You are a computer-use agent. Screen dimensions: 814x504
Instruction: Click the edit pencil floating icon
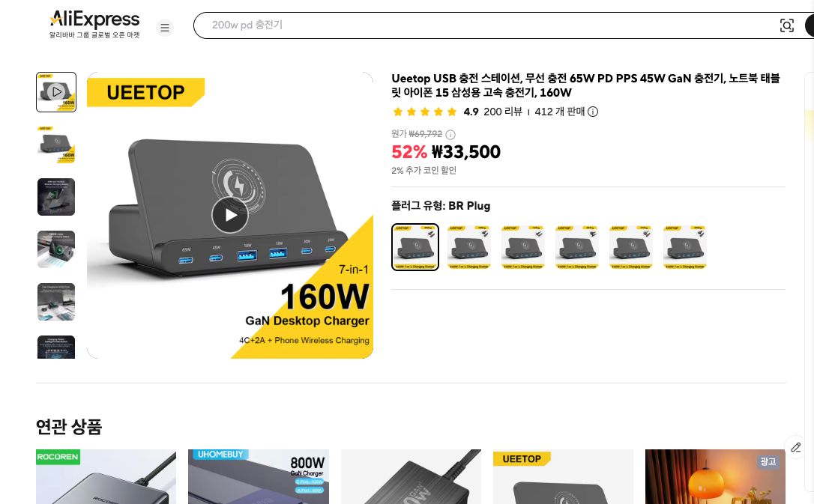(796, 448)
